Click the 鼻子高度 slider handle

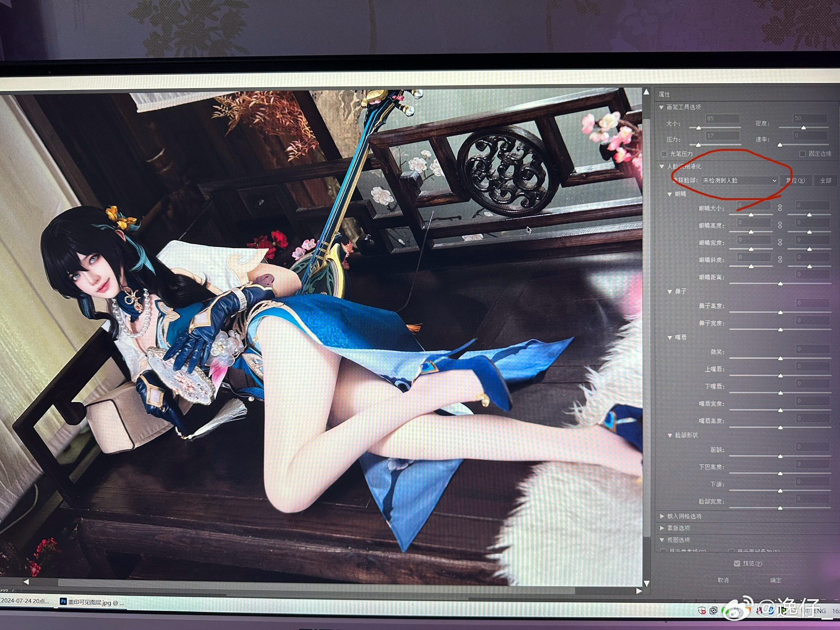[x=780, y=312]
